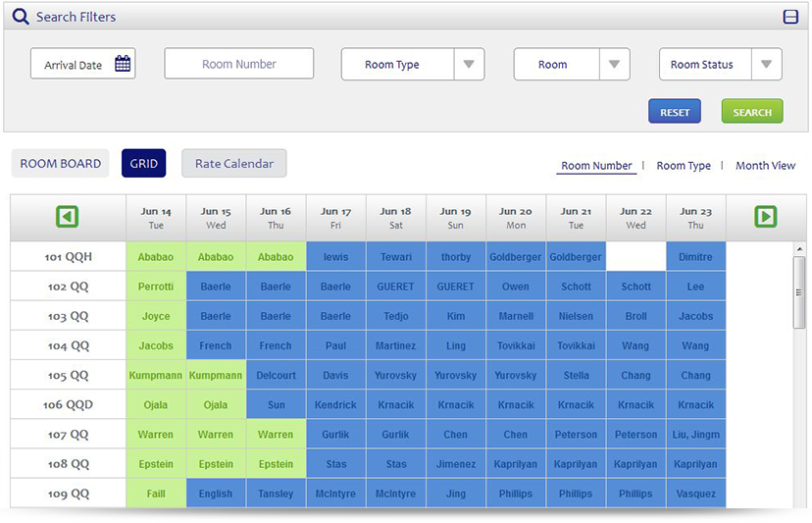Image resolution: width=812 pixels, height=523 pixels.
Task: Expand the Room dropdown arrow
Action: [x=614, y=65]
